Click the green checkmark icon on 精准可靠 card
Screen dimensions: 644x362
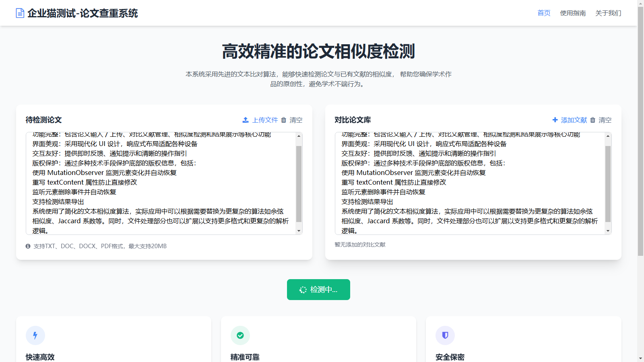[240, 335]
